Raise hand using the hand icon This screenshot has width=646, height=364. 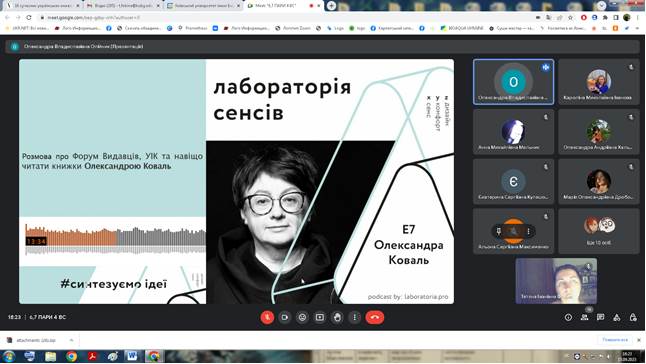click(x=337, y=317)
